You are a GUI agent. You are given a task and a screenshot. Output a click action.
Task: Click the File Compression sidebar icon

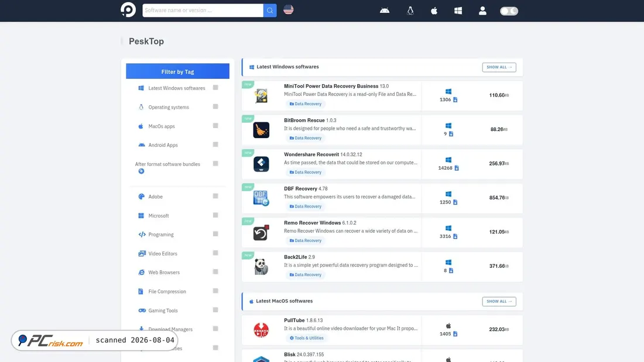coord(141,291)
